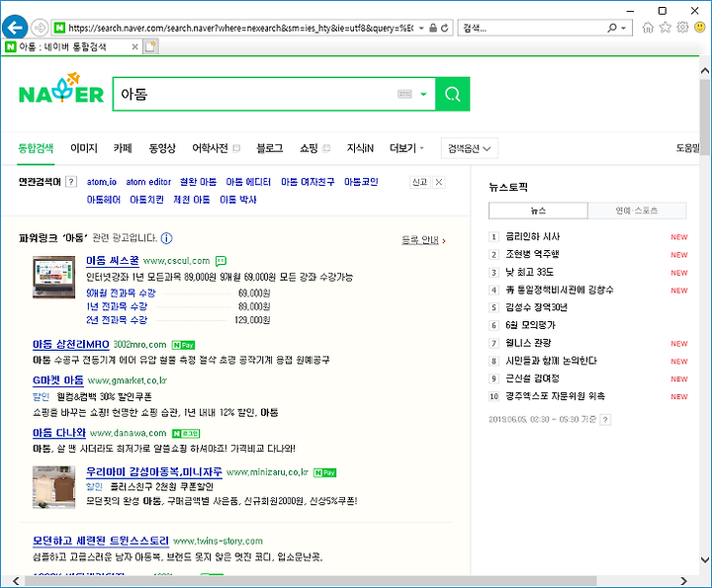Click the 9개월 전과목 수강 link
712x588 pixels.
pos(121,294)
